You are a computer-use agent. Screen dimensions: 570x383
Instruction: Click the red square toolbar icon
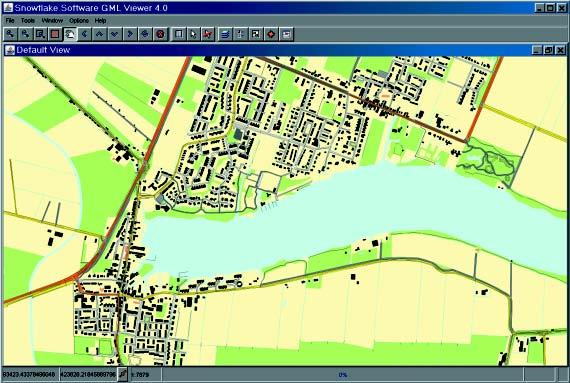click(55, 34)
